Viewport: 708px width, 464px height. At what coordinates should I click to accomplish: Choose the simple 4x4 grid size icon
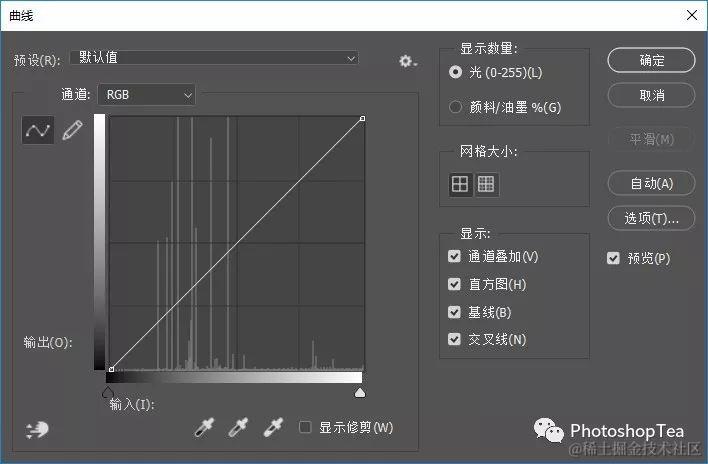pyautogui.click(x=460, y=184)
